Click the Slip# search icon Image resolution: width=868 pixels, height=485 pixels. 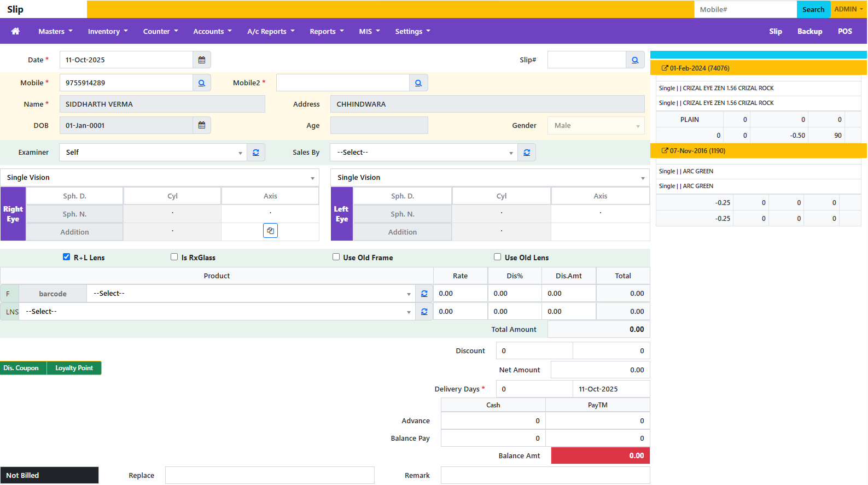coord(635,60)
